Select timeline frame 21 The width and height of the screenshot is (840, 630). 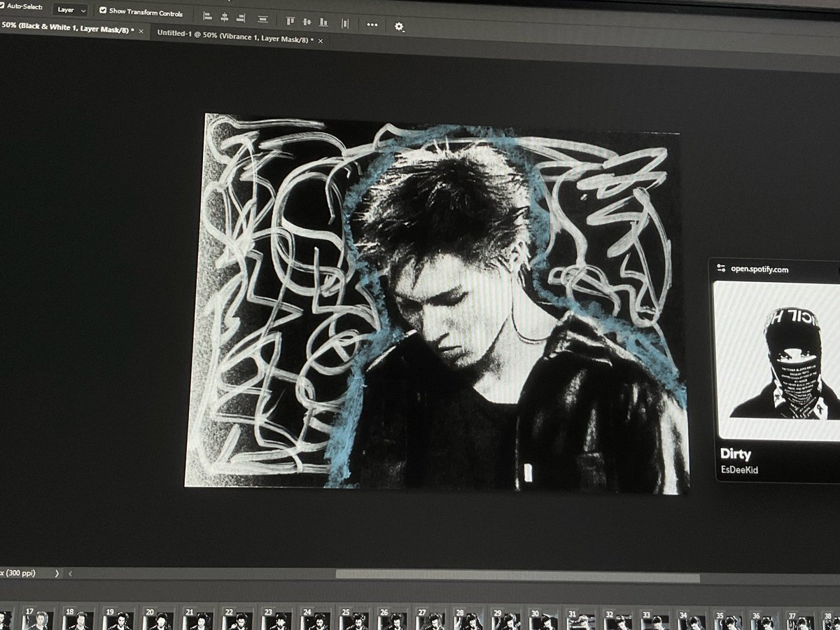click(198, 619)
